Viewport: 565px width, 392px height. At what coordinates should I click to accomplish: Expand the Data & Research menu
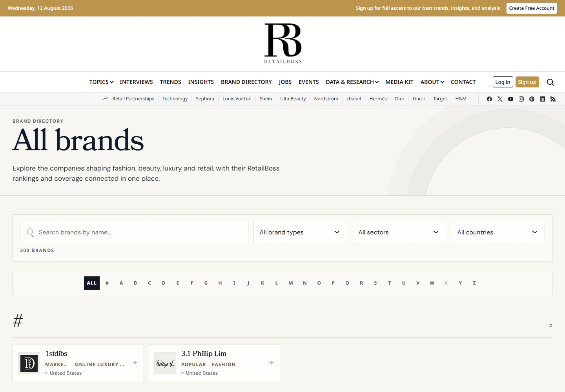(x=352, y=82)
